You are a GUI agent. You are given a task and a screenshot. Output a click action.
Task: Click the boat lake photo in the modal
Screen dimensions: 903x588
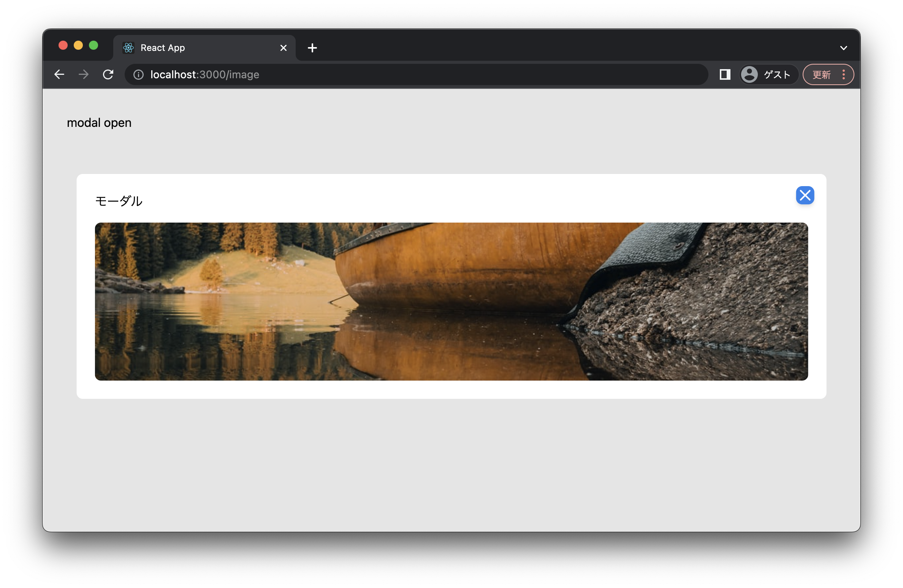(451, 301)
